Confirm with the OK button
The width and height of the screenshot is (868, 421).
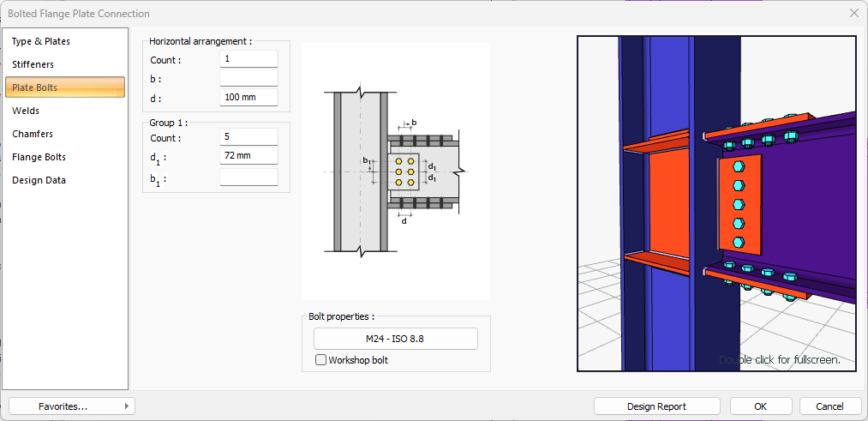(761, 406)
